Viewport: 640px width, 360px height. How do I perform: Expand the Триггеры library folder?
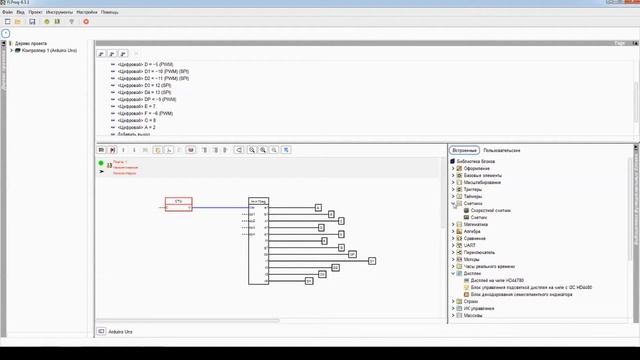click(453, 189)
